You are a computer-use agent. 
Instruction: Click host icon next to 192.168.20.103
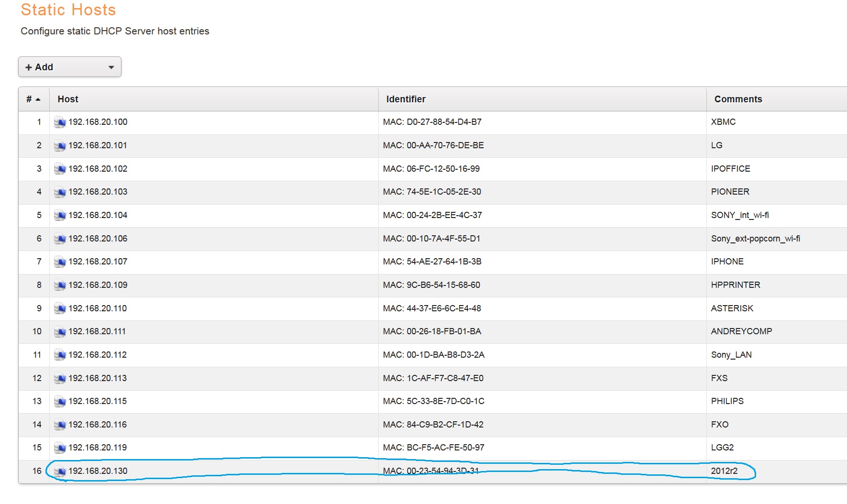pyautogui.click(x=60, y=192)
